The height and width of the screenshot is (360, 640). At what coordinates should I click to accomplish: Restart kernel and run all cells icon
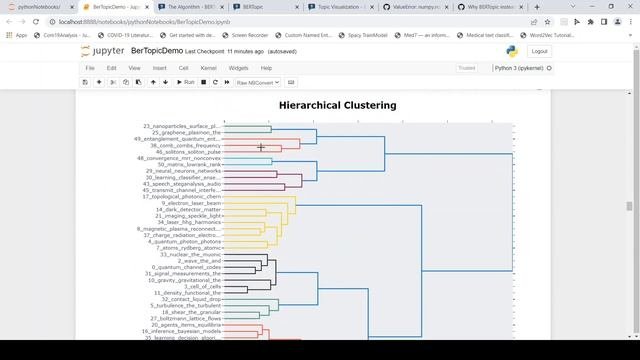click(227, 82)
